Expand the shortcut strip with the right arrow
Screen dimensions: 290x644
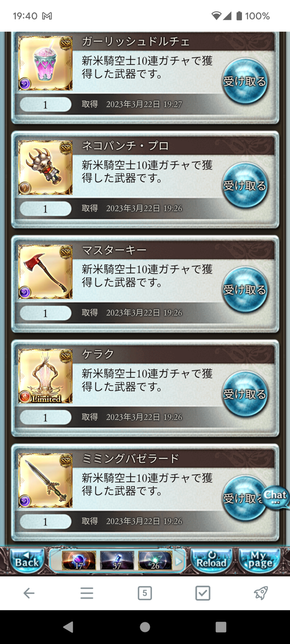(x=179, y=561)
